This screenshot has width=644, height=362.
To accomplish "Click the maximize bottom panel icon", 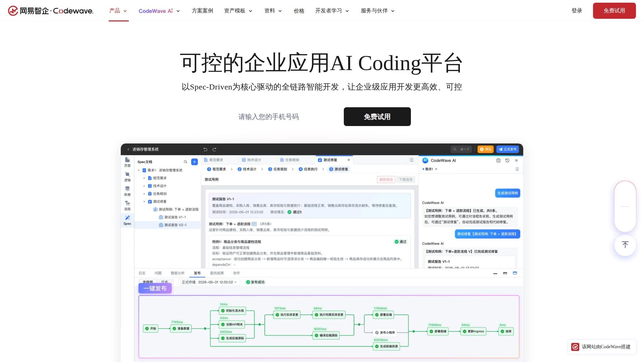I will pyautogui.click(x=515, y=273).
